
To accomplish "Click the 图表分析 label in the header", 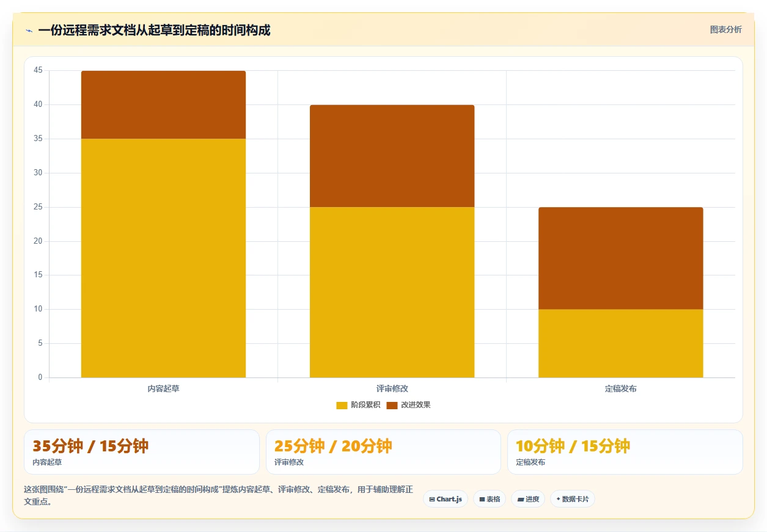I will (x=726, y=29).
